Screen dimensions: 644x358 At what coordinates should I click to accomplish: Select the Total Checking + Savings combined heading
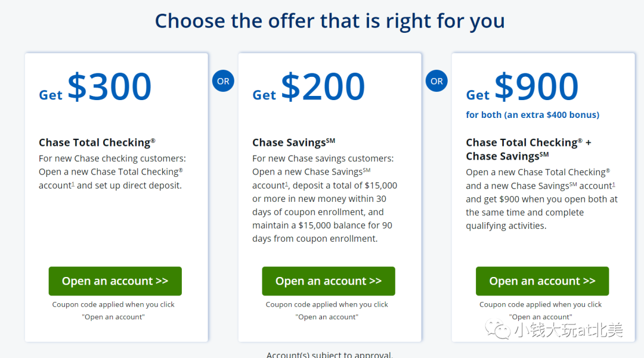click(x=528, y=150)
